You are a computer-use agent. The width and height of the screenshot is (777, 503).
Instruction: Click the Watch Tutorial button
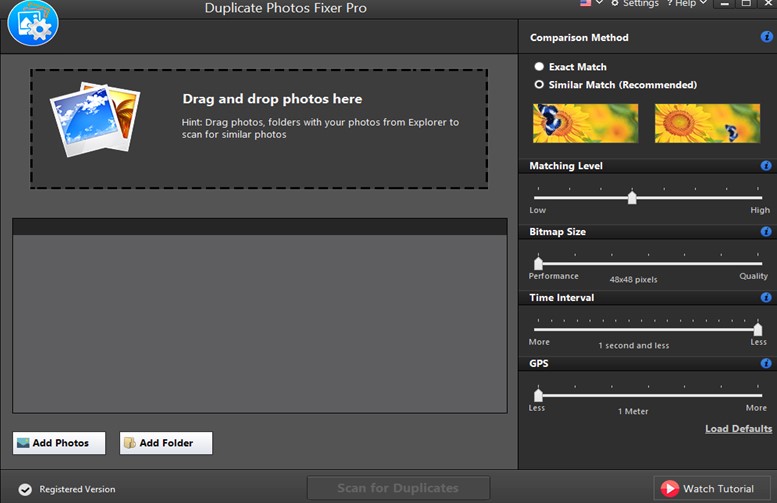(x=712, y=489)
